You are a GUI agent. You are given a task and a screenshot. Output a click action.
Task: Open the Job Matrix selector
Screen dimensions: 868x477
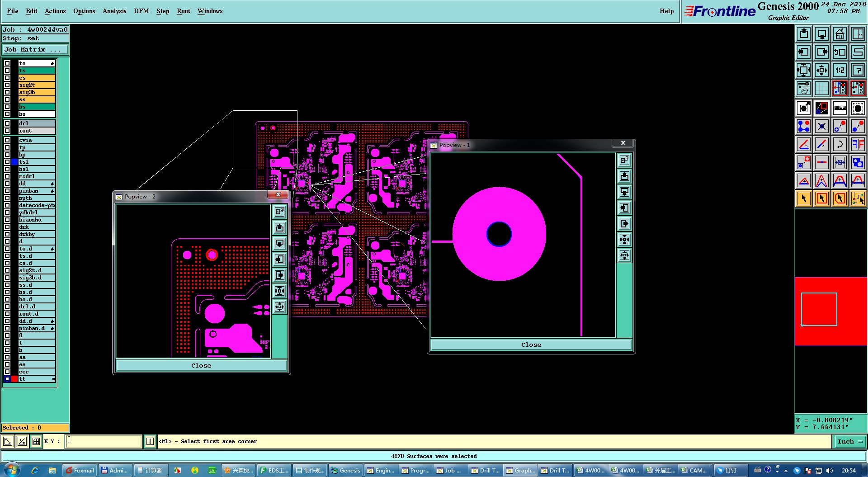pos(35,50)
